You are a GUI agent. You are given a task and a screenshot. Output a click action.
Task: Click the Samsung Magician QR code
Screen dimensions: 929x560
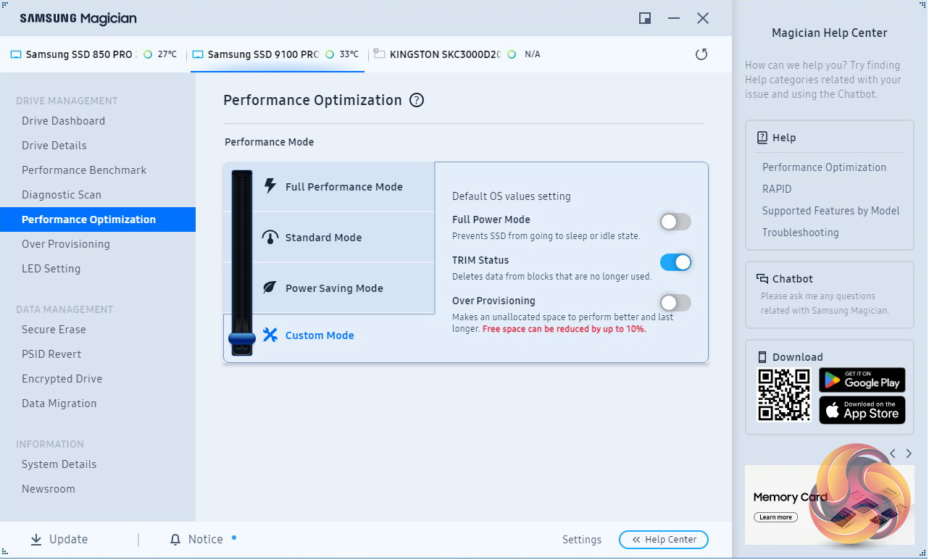coord(783,395)
